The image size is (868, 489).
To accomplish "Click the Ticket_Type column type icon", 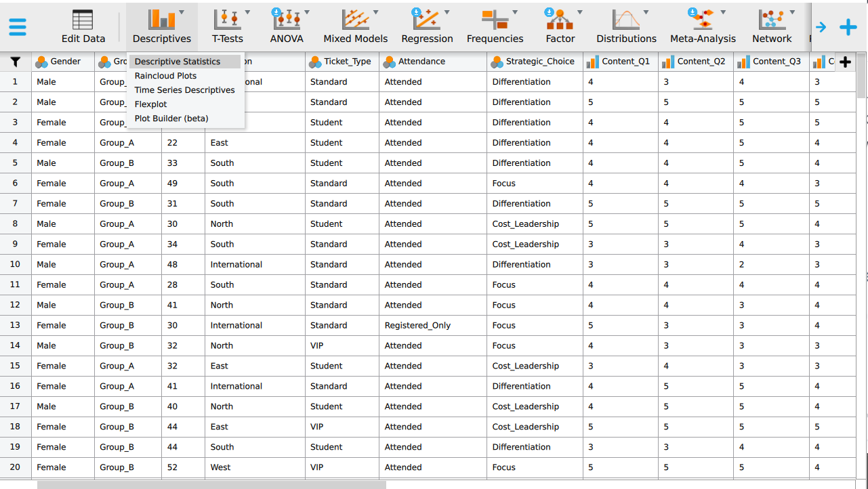I will click(x=315, y=62).
